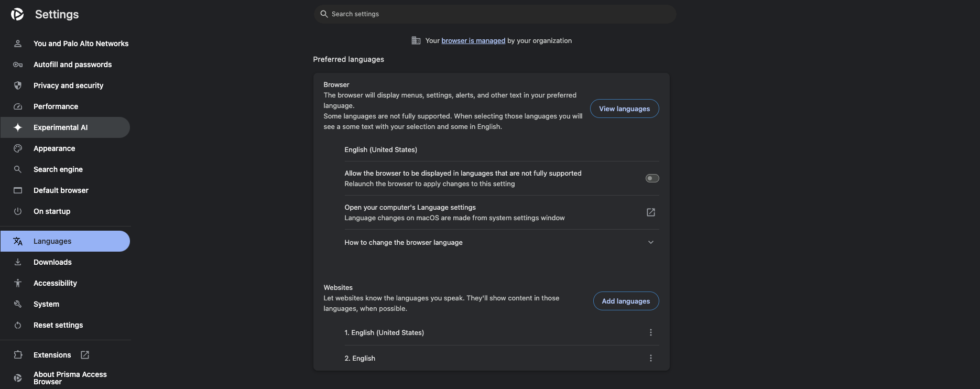980x389 pixels.
Task: Click the Privacy and security shield icon
Action: coord(18,85)
